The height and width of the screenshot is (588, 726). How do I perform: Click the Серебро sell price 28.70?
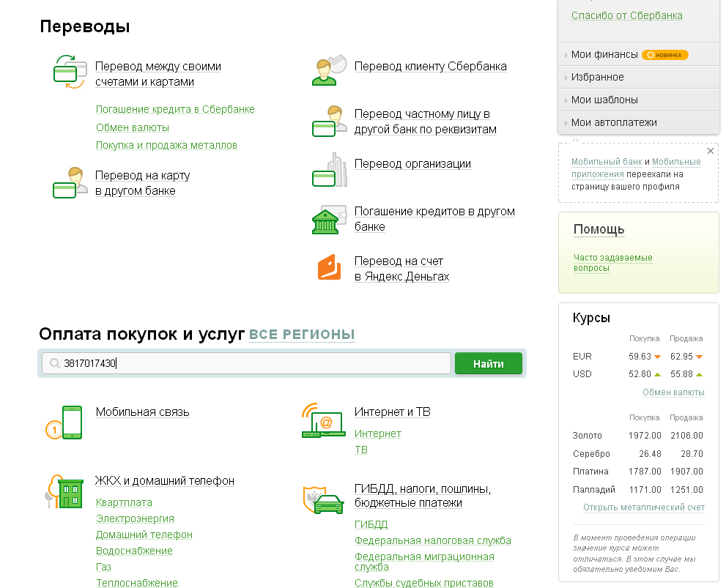pos(692,454)
